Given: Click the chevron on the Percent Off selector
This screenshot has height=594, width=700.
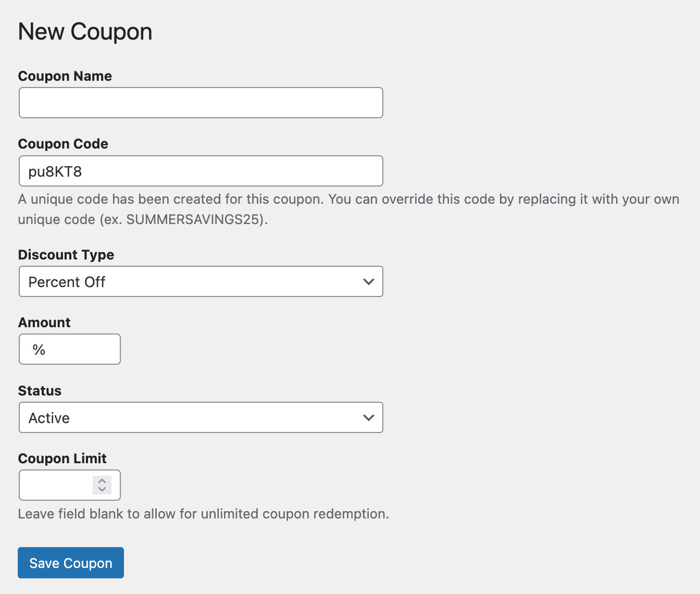Looking at the screenshot, I should point(369,281).
